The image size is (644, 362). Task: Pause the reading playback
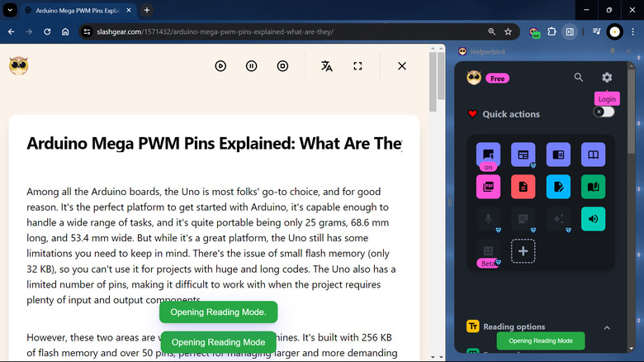(252, 66)
